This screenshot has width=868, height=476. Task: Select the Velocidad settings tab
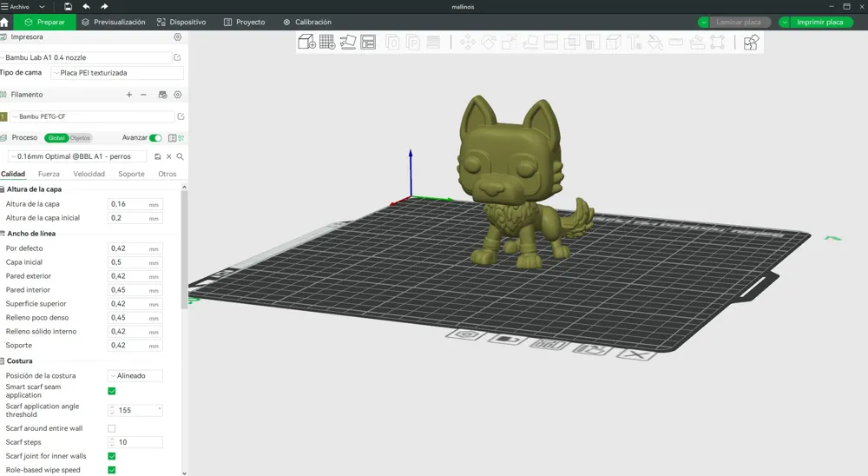(x=89, y=174)
